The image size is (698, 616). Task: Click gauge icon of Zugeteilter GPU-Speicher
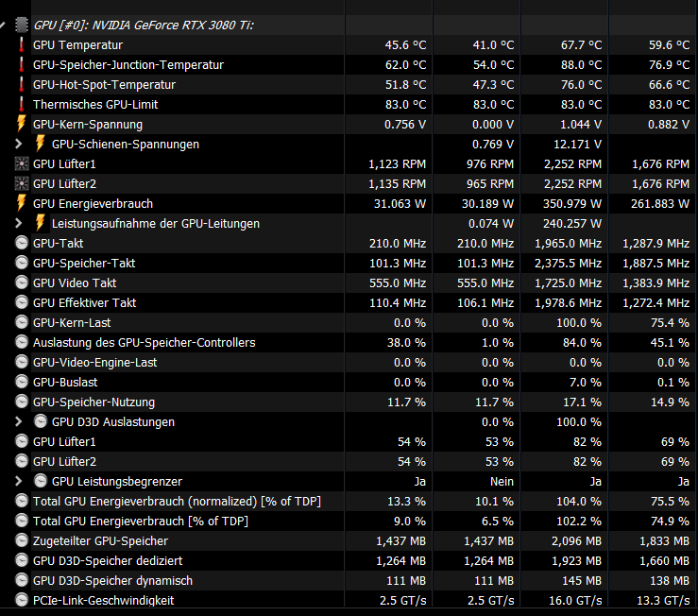[x=22, y=540]
